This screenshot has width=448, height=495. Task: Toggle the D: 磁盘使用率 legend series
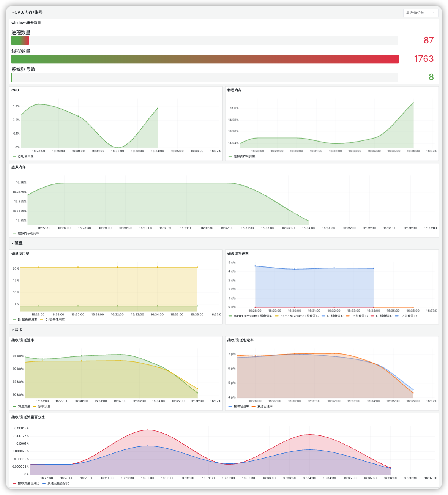coord(25,320)
